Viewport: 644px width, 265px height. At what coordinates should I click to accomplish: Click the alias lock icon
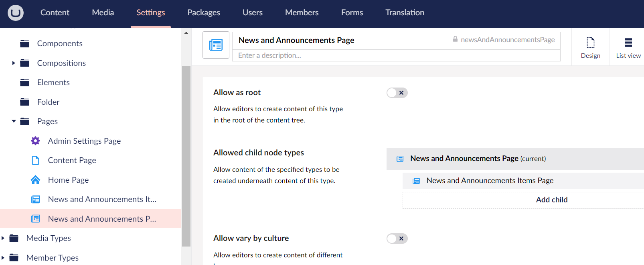pos(455,39)
